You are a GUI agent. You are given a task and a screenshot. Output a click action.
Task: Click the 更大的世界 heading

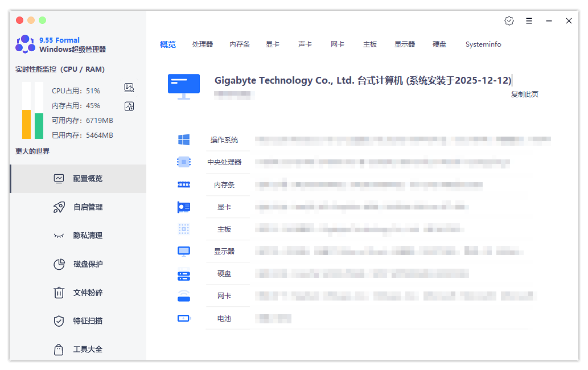pos(32,151)
